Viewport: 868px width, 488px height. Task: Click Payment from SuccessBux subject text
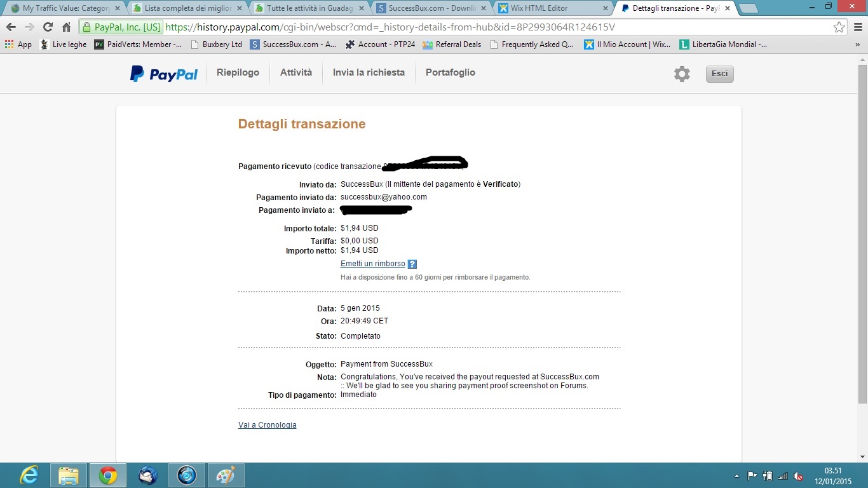tap(386, 364)
